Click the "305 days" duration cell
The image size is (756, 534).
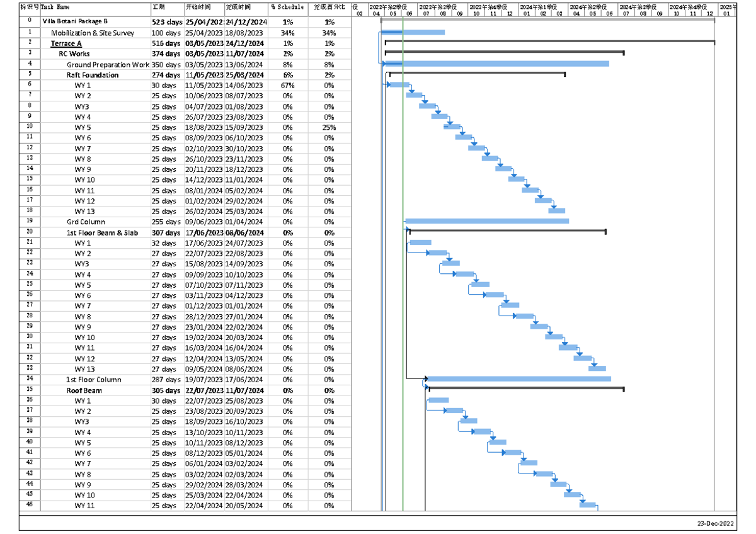coord(166,390)
